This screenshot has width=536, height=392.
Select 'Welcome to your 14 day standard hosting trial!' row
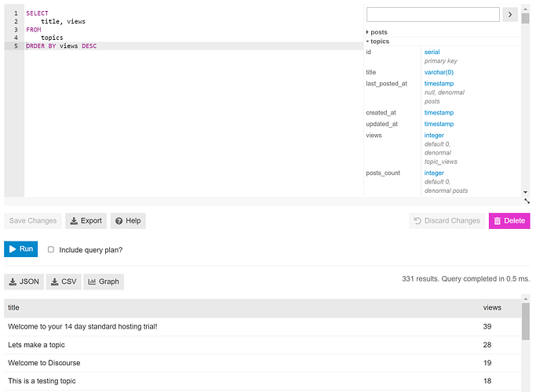click(263, 327)
